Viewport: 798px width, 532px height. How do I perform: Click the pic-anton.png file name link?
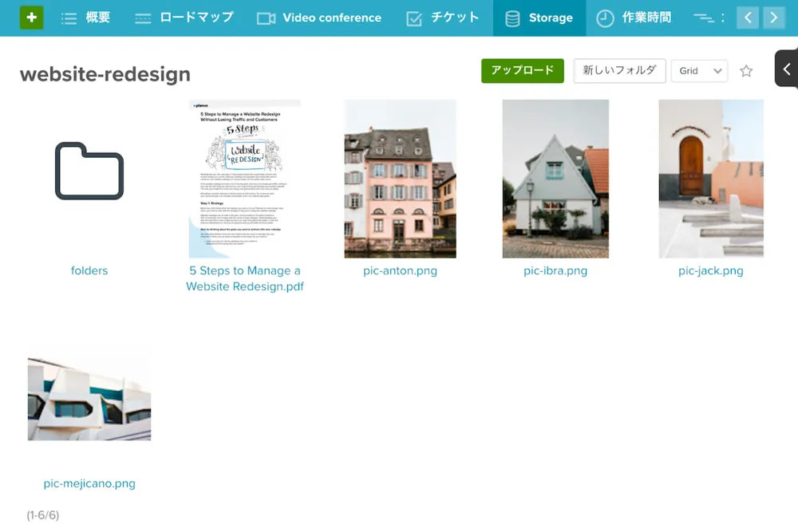tap(400, 270)
